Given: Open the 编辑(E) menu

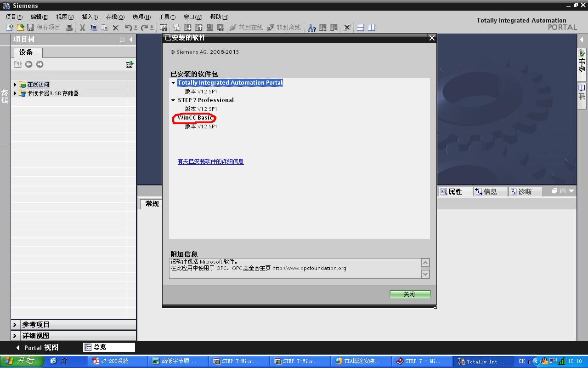Looking at the screenshot, I should 39,17.
